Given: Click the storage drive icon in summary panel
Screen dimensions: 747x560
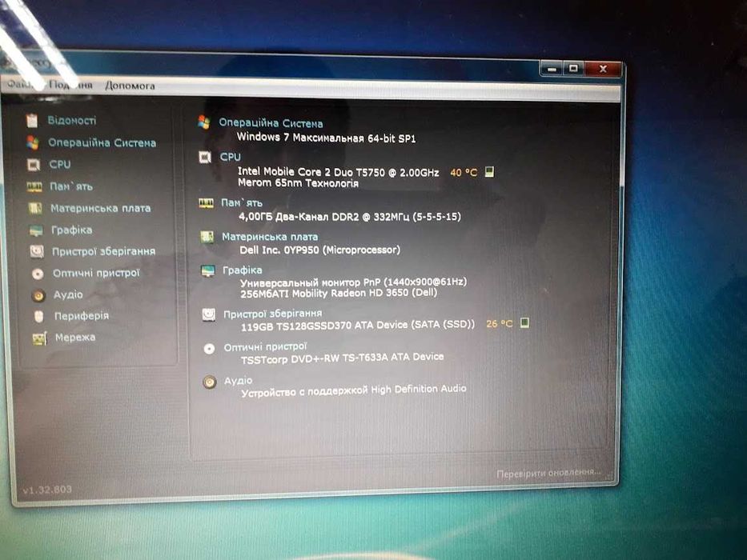Looking at the screenshot, I should [x=209, y=314].
